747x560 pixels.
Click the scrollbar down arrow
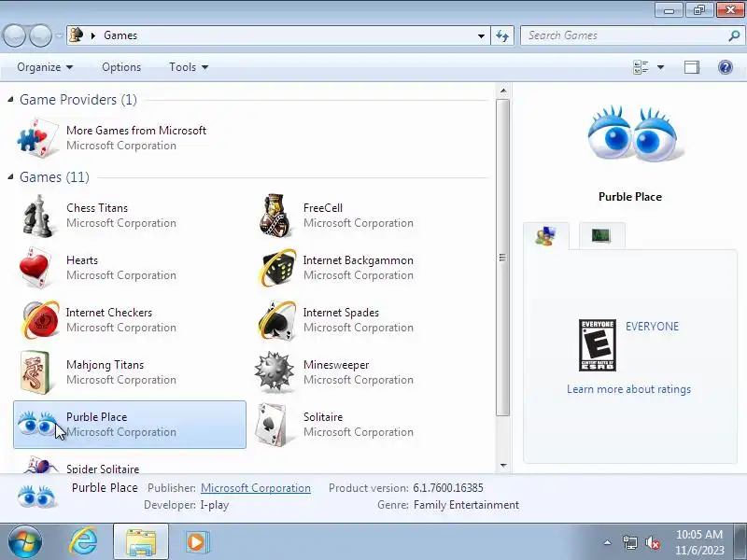(x=503, y=466)
